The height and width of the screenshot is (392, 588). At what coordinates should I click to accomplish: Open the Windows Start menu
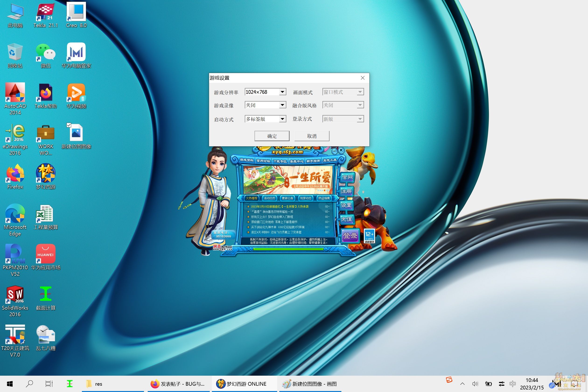[x=10, y=384]
